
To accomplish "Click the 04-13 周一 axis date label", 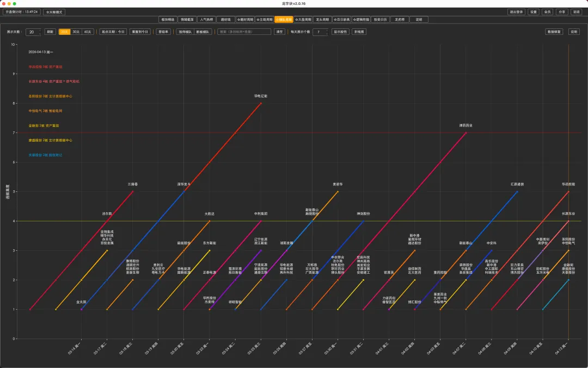I will tap(562, 348).
